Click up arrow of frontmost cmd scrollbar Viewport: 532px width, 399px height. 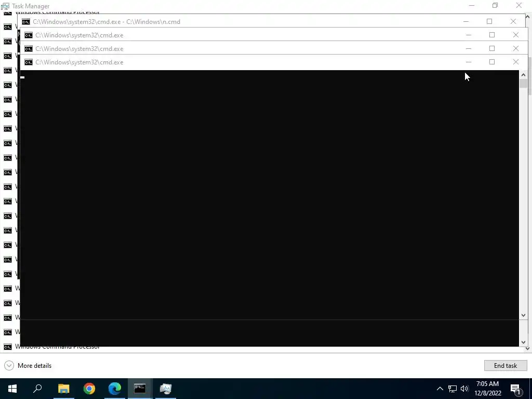coord(523,75)
